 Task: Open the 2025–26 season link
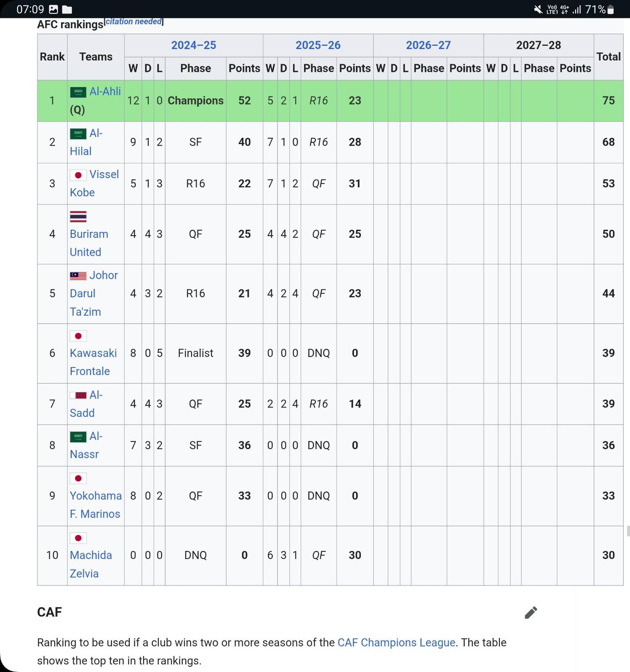click(x=318, y=45)
